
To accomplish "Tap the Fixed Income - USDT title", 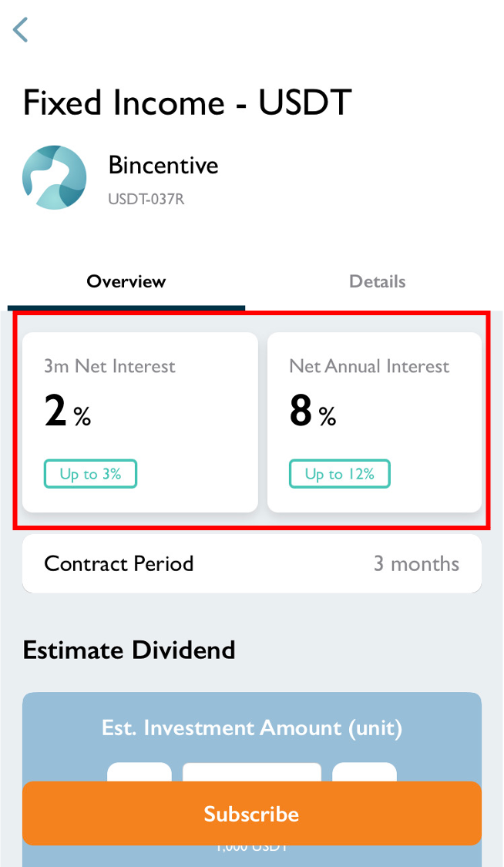I will coord(187,102).
